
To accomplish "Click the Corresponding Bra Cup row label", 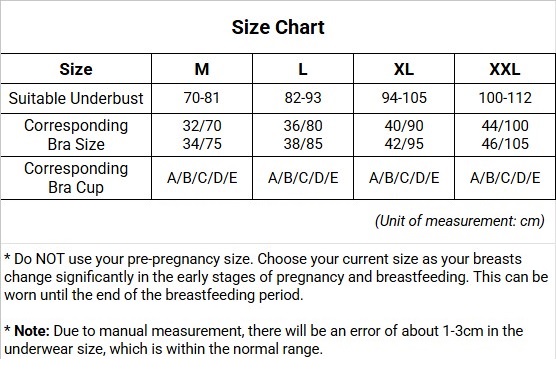I will [x=76, y=178].
